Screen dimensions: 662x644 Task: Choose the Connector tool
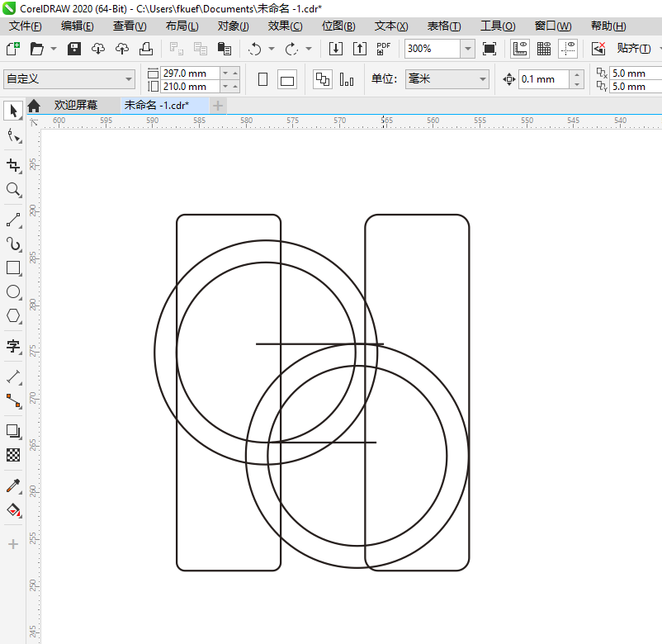pyautogui.click(x=13, y=400)
